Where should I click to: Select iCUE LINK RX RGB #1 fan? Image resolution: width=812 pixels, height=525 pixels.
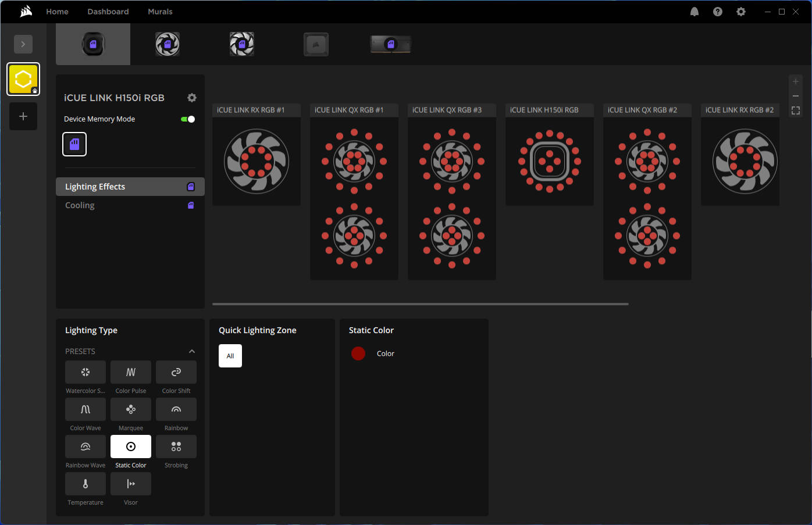(x=257, y=161)
